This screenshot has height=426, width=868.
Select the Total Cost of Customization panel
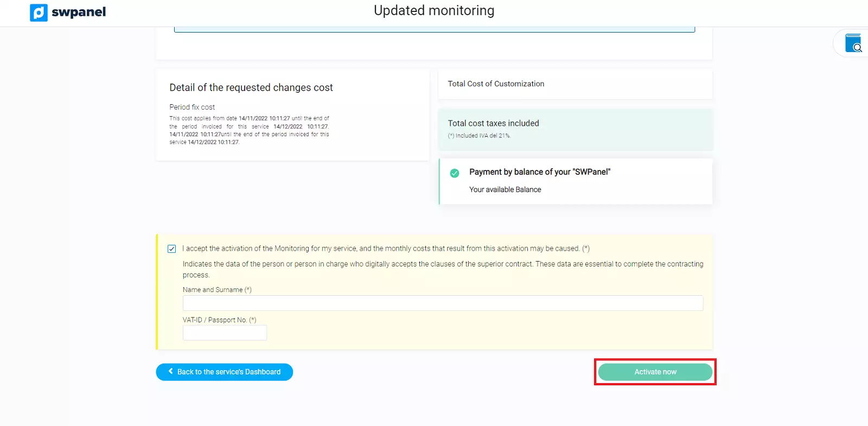(575, 84)
